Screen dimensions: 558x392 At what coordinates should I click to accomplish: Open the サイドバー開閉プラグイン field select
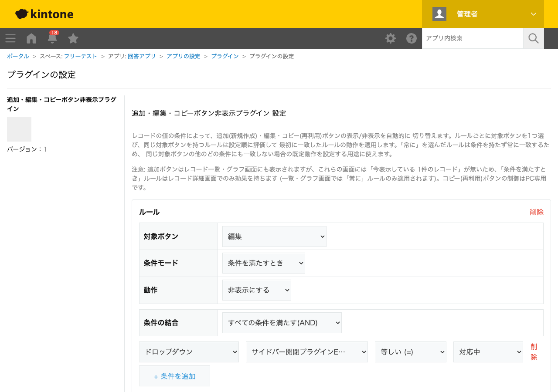pos(307,352)
